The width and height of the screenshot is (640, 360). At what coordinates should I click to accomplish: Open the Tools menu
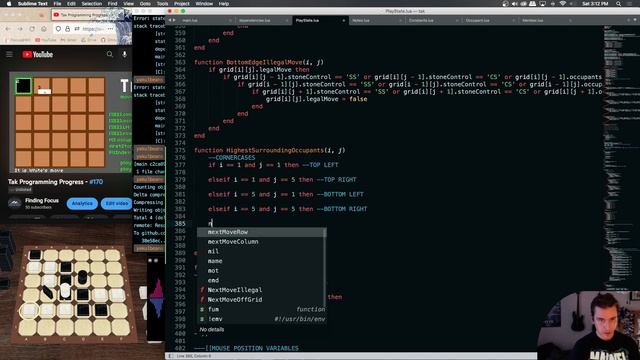(162, 4)
